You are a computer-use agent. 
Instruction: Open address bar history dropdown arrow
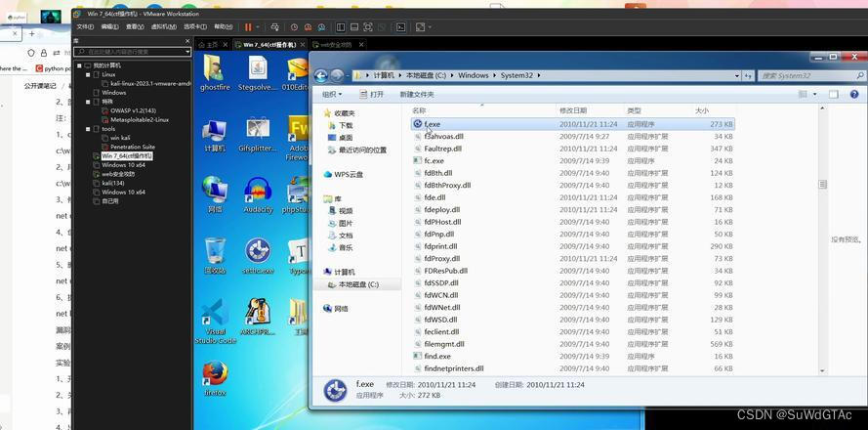coord(737,75)
